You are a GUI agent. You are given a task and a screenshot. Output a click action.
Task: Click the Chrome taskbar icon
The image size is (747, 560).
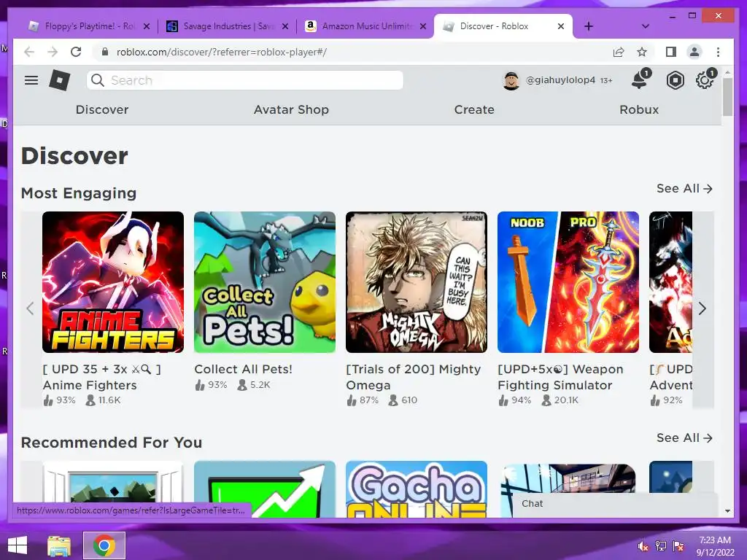point(104,545)
